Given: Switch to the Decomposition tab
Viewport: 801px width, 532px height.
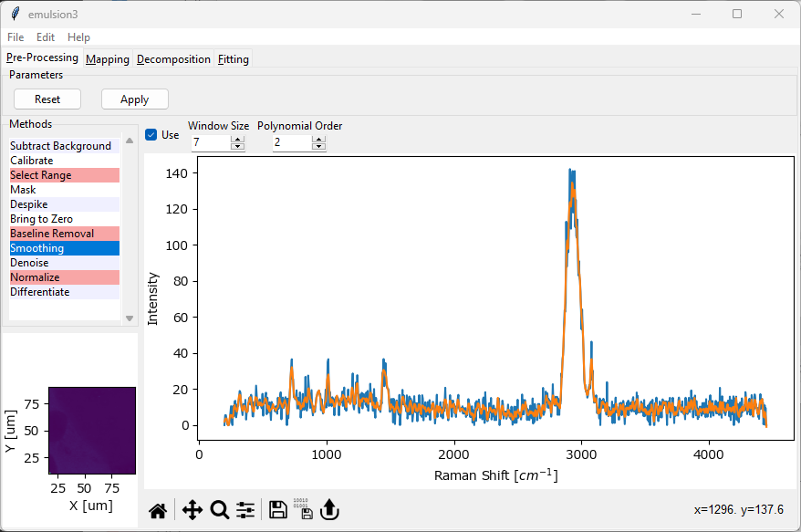Looking at the screenshot, I should click(173, 59).
